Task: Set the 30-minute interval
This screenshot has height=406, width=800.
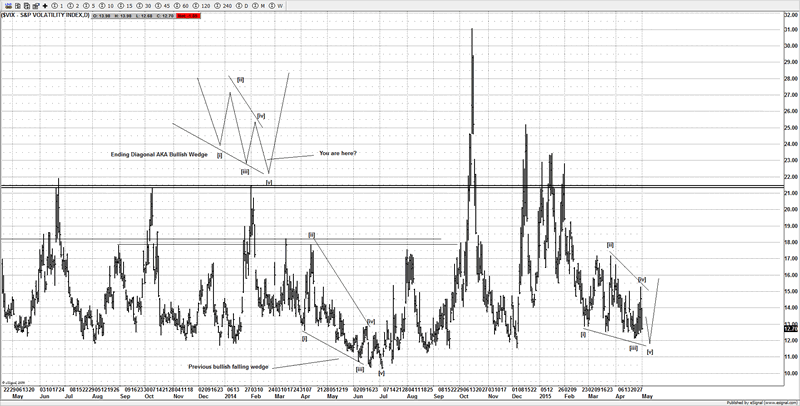Action: (143, 6)
